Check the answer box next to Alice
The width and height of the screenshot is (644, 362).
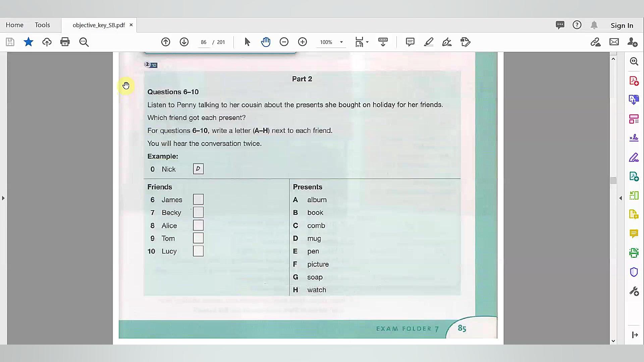click(x=198, y=225)
